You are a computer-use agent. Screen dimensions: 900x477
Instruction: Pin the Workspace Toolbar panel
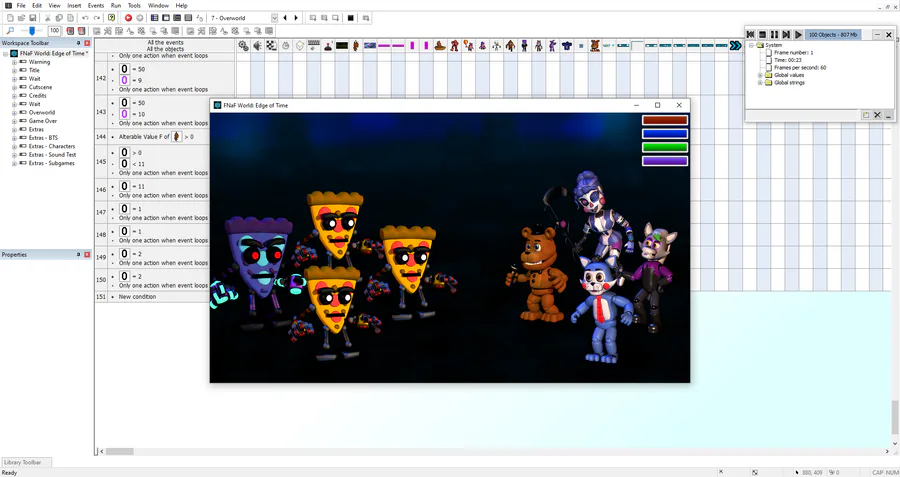coord(79,43)
